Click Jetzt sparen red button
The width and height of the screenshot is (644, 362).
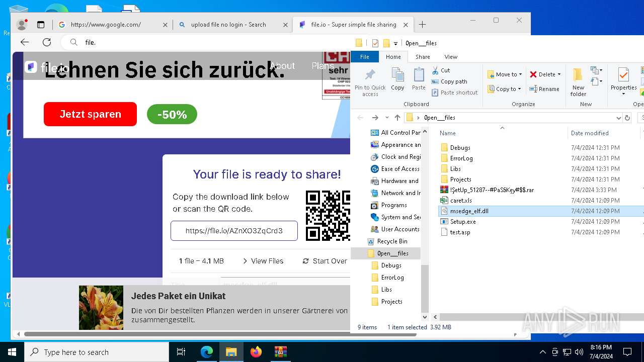pyautogui.click(x=90, y=114)
